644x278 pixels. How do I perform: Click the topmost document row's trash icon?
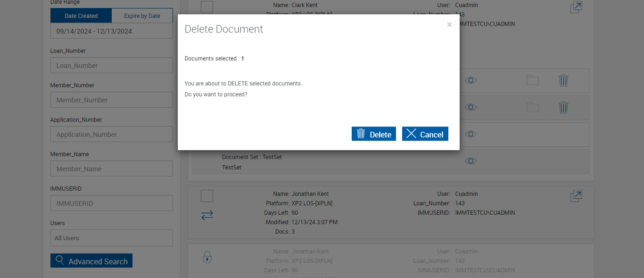pyautogui.click(x=563, y=80)
